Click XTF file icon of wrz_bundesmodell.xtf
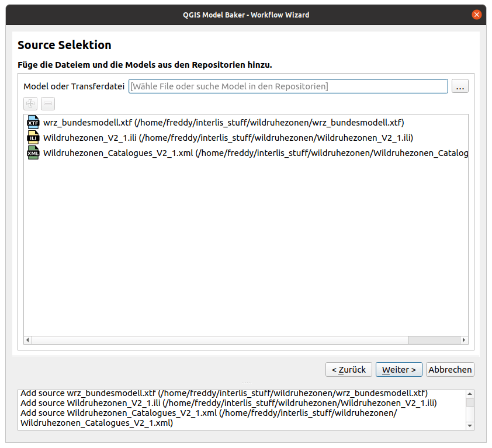Image resolution: width=492 pixels, height=448 pixels. coord(33,122)
